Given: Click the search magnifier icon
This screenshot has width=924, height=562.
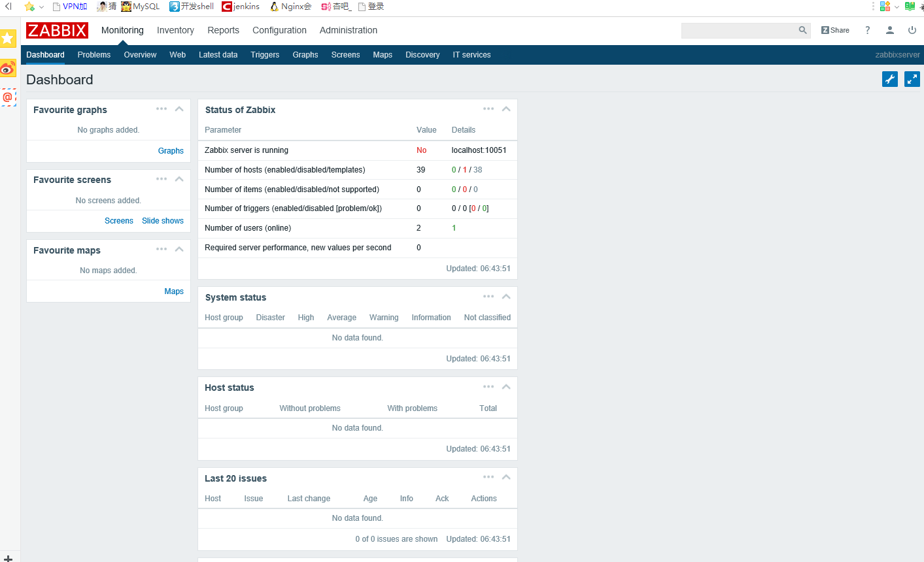Looking at the screenshot, I should pos(803,30).
